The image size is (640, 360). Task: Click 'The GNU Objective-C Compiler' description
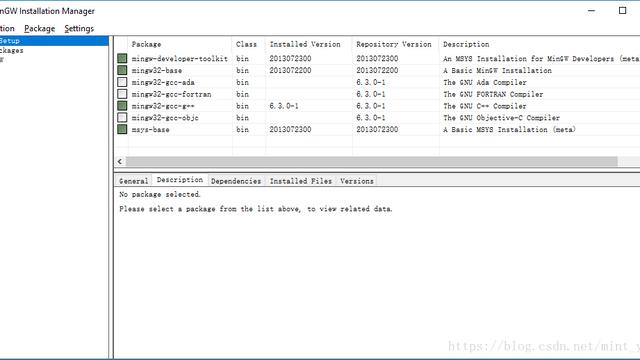502,118
